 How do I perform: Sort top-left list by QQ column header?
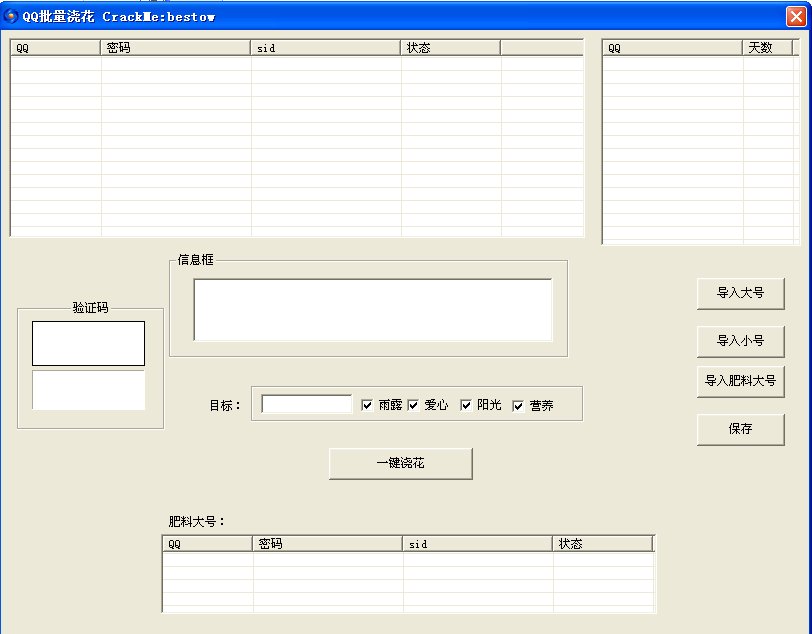coord(55,48)
